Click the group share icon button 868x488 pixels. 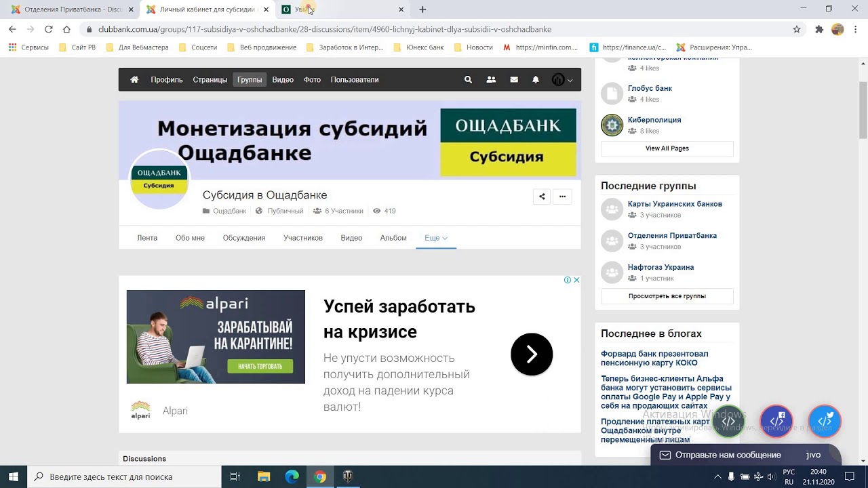pyautogui.click(x=542, y=197)
